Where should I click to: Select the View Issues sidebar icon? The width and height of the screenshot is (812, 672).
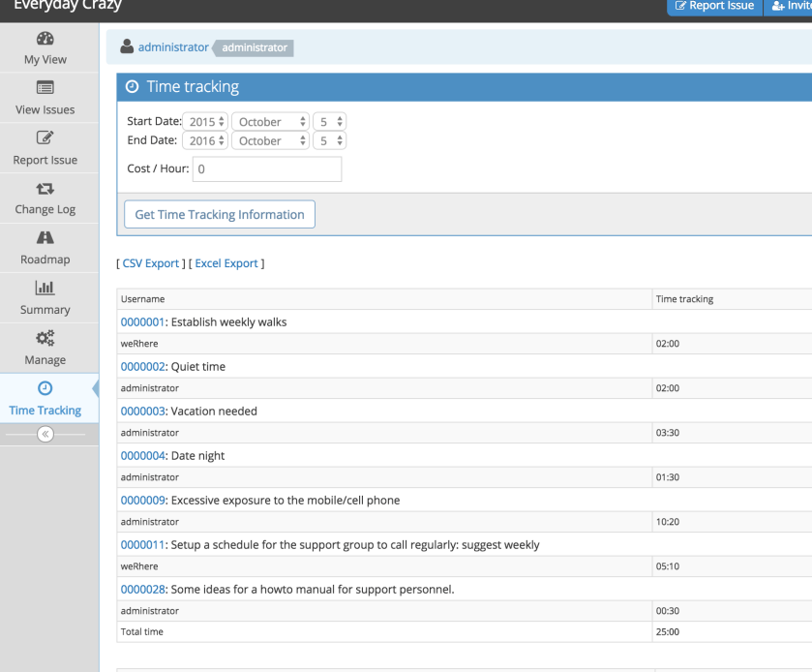(x=45, y=87)
